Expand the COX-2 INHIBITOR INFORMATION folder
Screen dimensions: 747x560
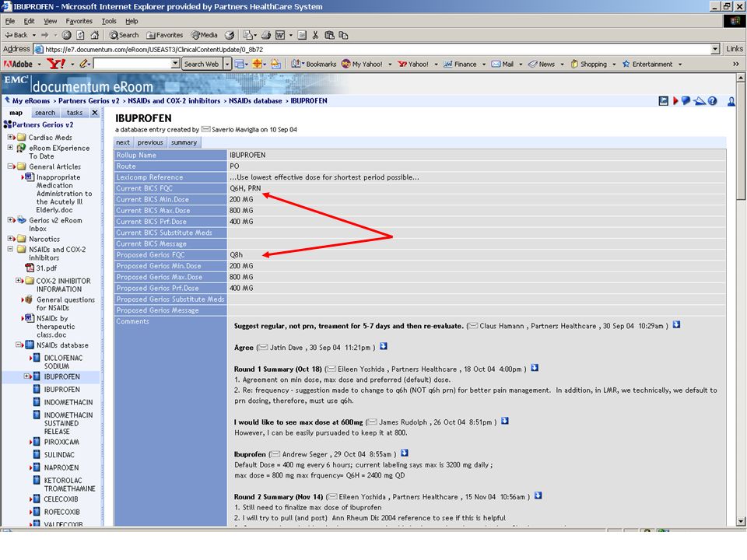[18, 281]
